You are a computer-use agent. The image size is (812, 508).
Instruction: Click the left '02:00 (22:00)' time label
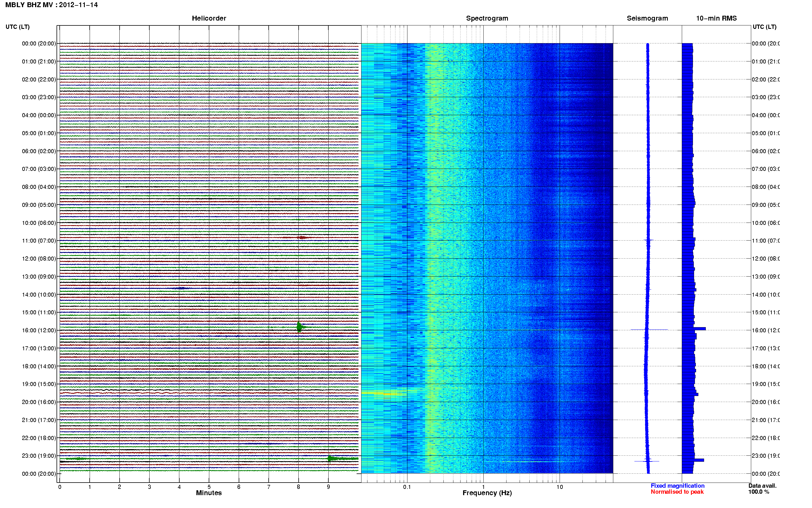click(39, 79)
